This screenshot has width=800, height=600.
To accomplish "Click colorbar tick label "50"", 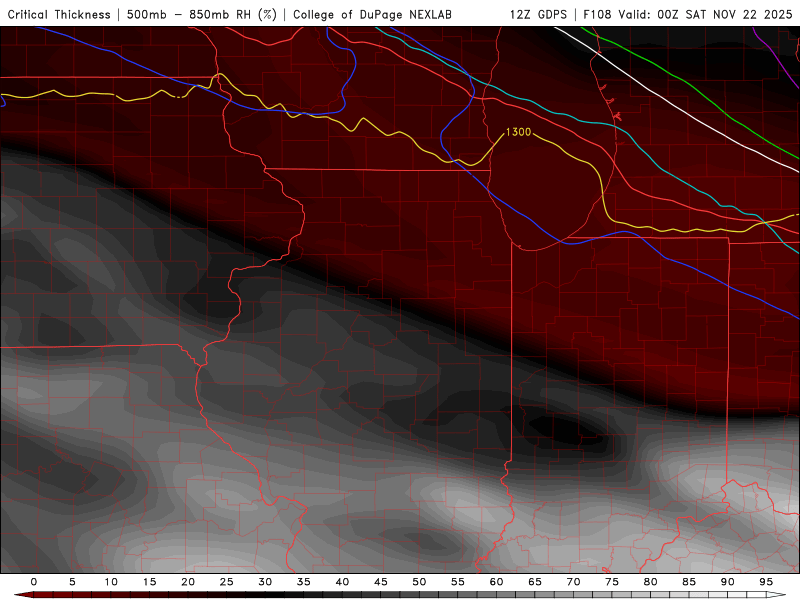I will 419,582.
